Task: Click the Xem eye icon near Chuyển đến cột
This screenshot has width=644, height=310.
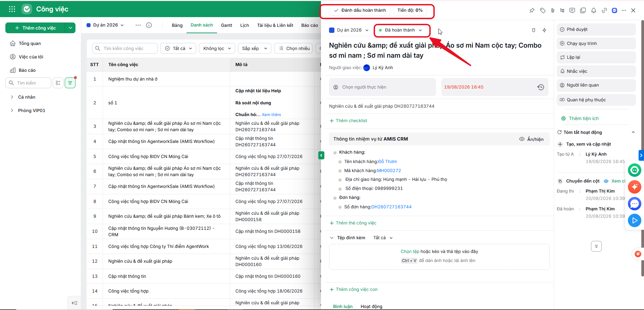Action: pos(606,181)
